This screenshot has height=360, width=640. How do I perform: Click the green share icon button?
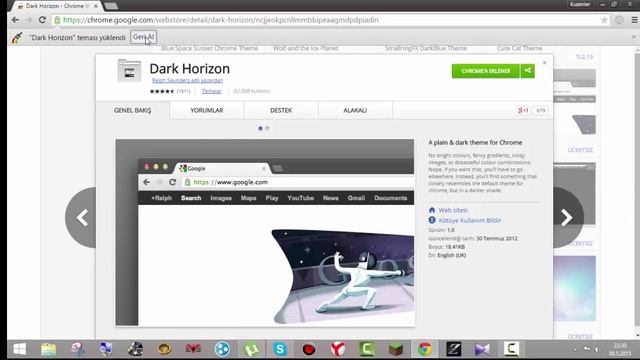tap(527, 71)
